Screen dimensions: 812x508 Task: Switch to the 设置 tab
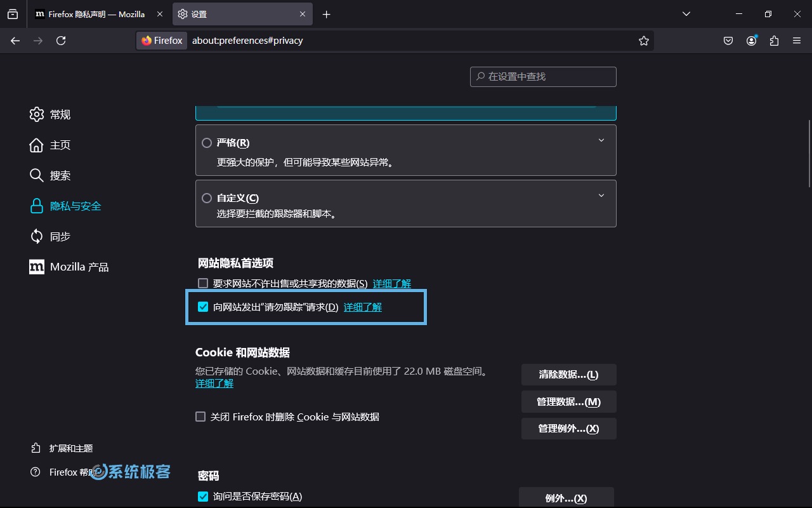242,14
